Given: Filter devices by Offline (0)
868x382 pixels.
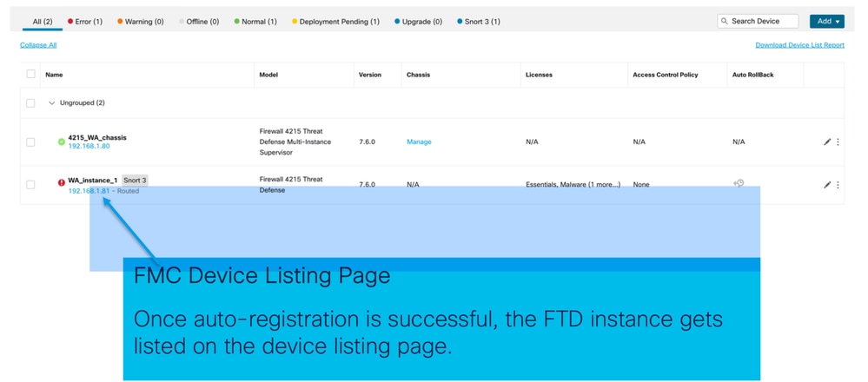Looking at the screenshot, I should (x=199, y=22).
